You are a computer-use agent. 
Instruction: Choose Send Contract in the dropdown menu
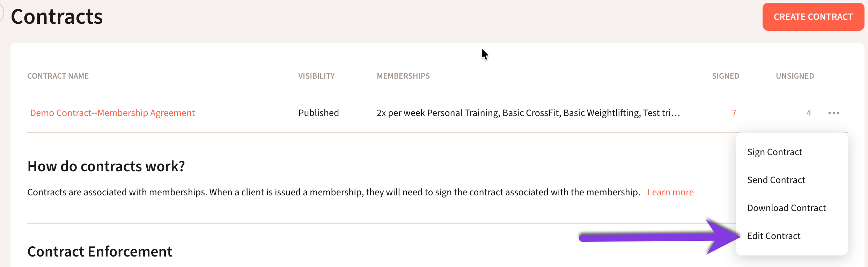[776, 180]
